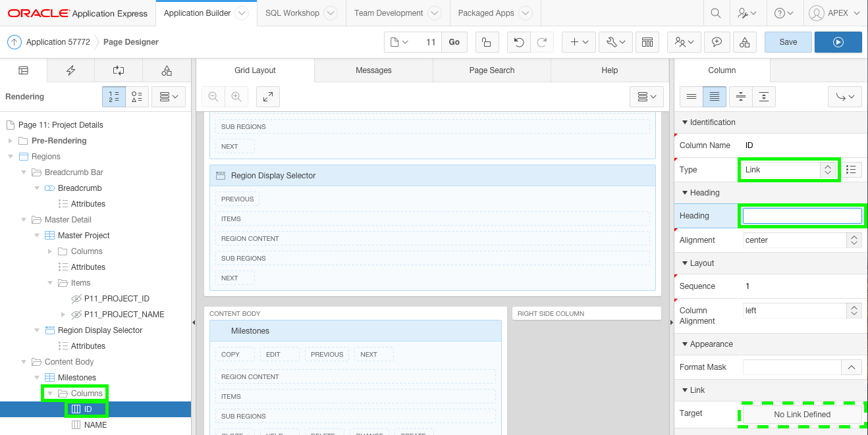Select the ID column tree item
Screen dimensions: 868x435
(88, 409)
